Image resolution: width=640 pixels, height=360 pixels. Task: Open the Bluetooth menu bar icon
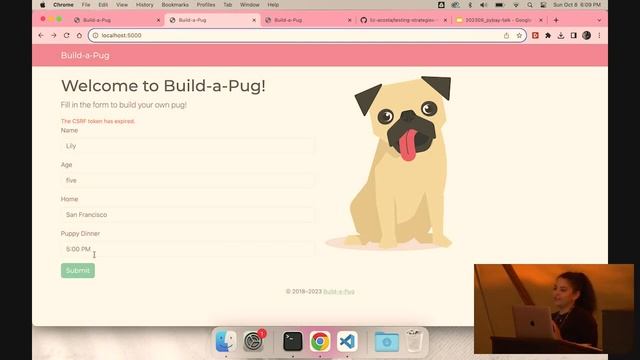[470, 5]
